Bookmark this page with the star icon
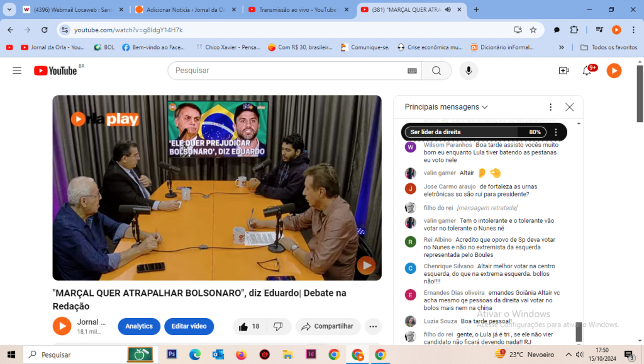The width and height of the screenshot is (644, 364). pyautogui.click(x=533, y=30)
